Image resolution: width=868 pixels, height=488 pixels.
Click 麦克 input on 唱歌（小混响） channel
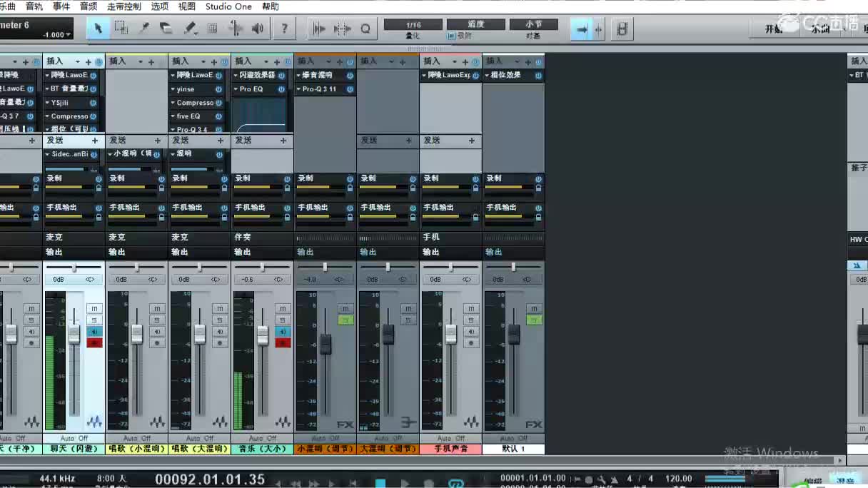point(136,237)
